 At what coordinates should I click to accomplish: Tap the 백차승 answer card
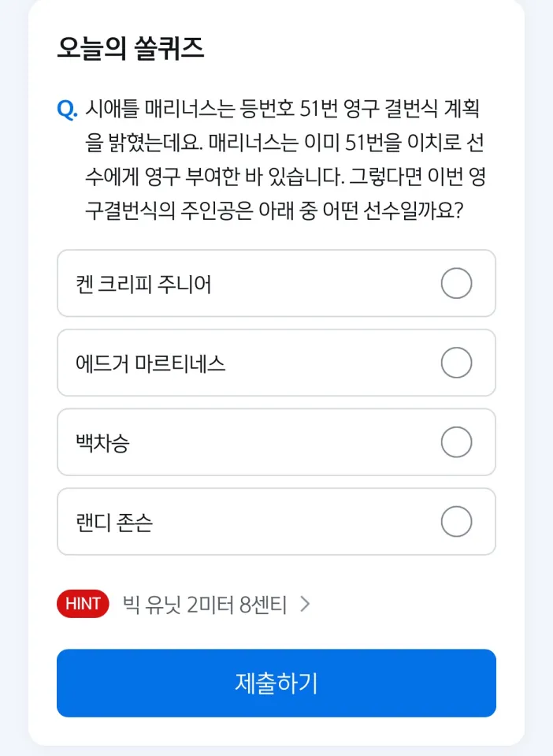coord(236,442)
